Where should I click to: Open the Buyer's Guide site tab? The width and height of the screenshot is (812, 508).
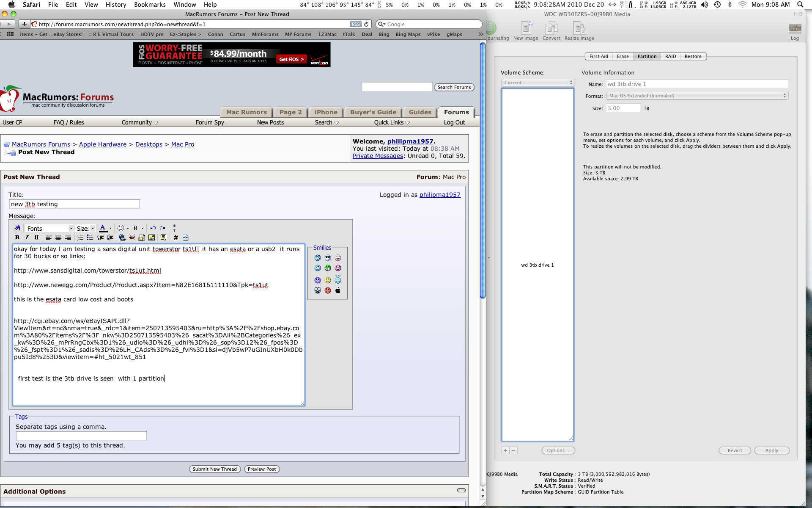[373, 112]
